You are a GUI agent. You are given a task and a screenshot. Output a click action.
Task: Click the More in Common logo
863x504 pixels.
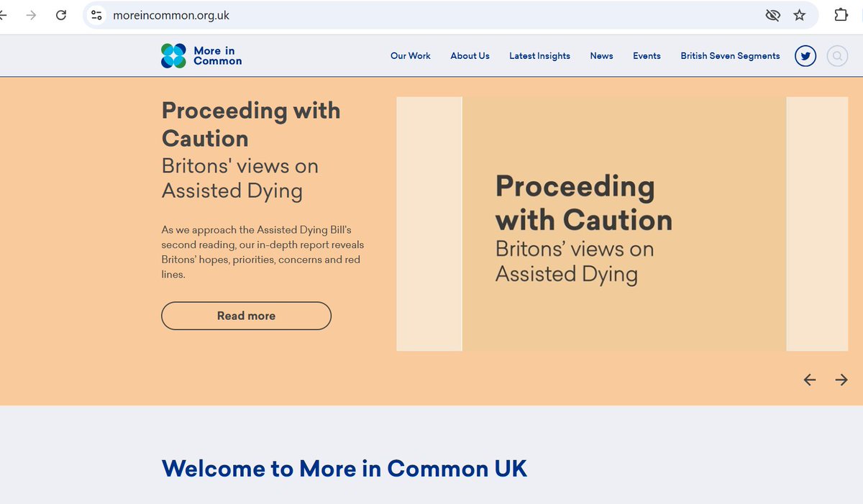pyautogui.click(x=201, y=56)
